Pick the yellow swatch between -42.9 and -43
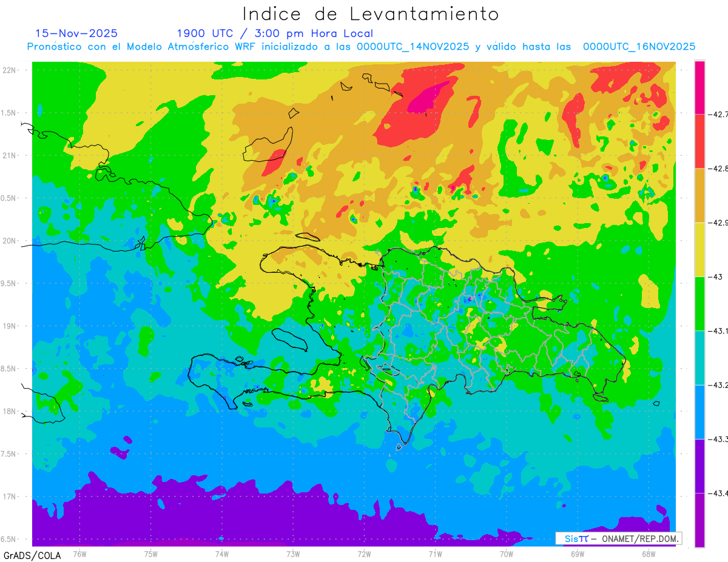 (x=699, y=249)
